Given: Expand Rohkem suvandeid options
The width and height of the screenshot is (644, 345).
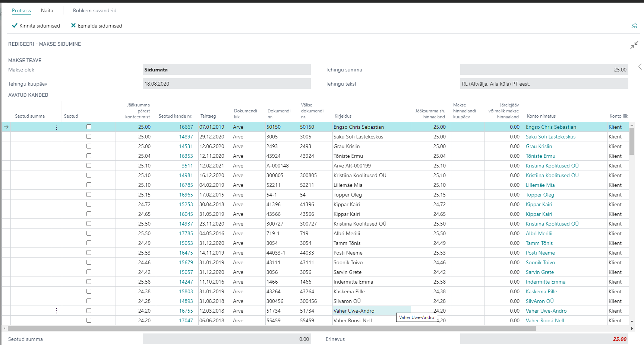Looking at the screenshot, I should coord(95,10).
